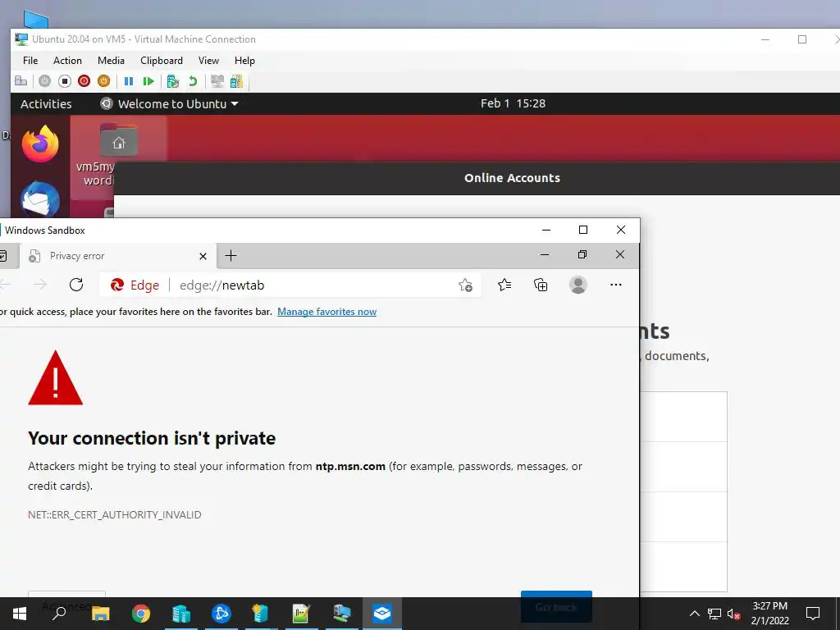Image resolution: width=840 pixels, height=630 pixels.
Task: Expand the Welcome to Ubuntu app menu
Action: coord(169,104)
